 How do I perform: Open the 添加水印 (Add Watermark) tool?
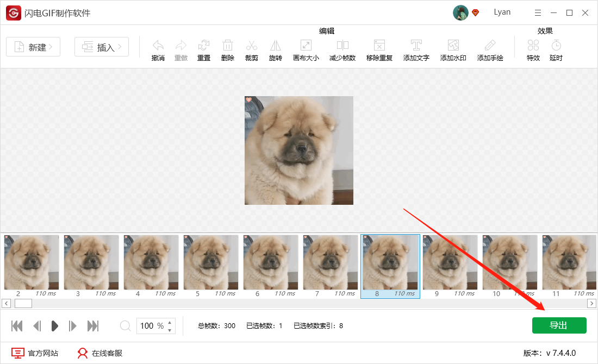click(x=452, y=48)
